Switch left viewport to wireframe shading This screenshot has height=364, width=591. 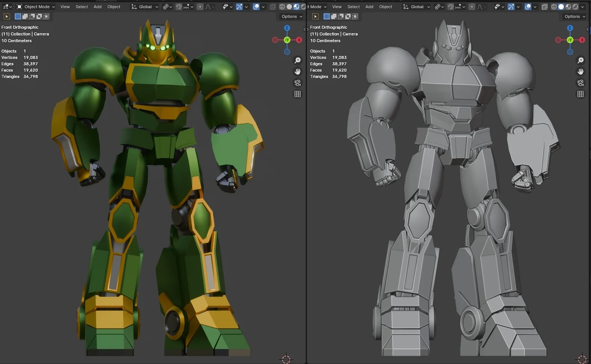(x=282, y=7)
